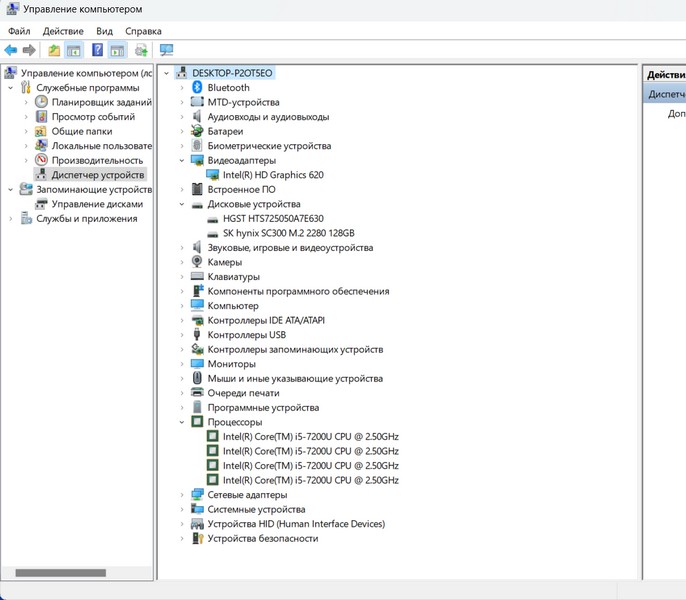686x600 pixels.
Task: Expand Планировщик заданий in left tree
Action: point(26,102)
